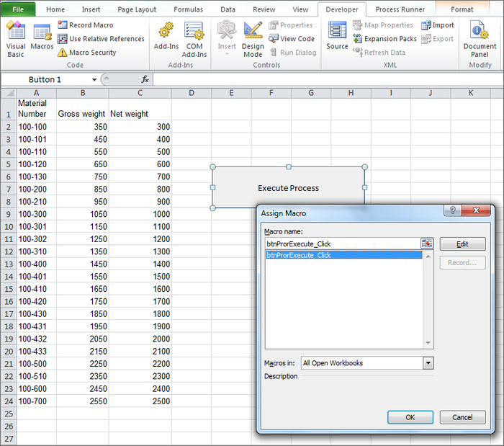Switch to the Formulas ribbon tab

pos(188,9)
